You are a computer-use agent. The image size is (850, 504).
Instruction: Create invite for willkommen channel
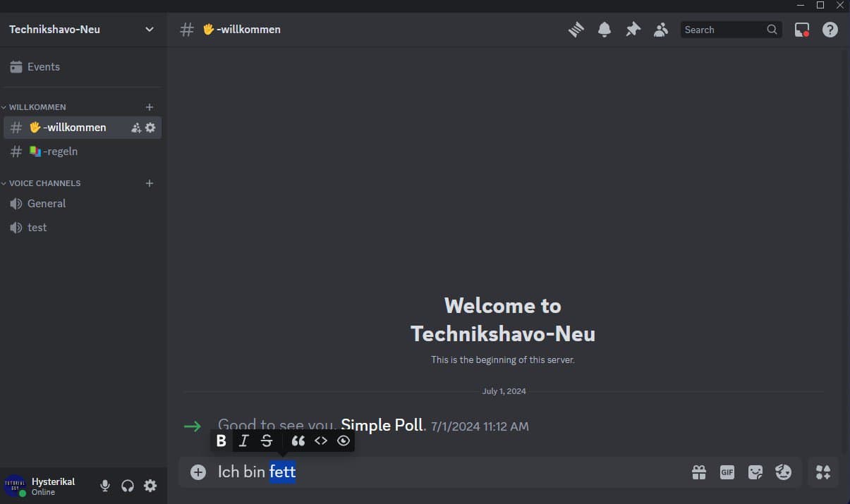click(x=136, y=128)
